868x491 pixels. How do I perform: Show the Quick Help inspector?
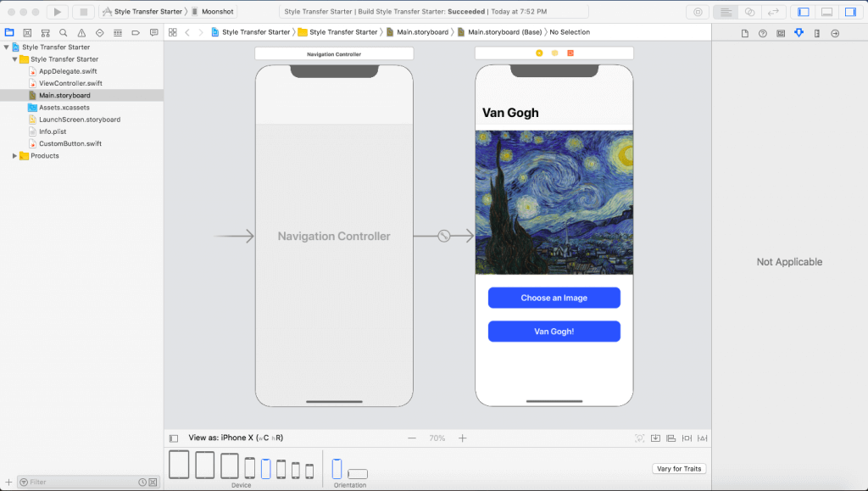point(762,33)
